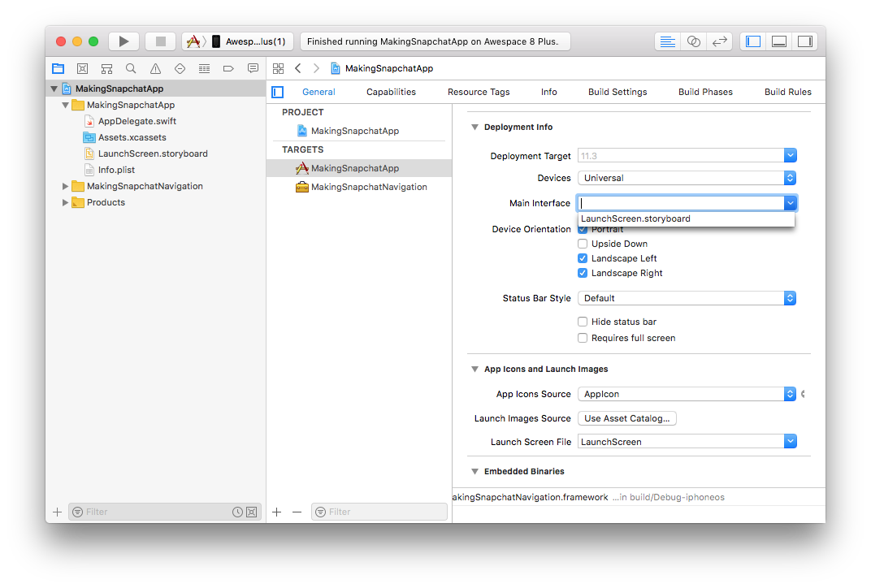871x588 pixels.
Task: Run the app with the Play button
Action: pos(123,41)
